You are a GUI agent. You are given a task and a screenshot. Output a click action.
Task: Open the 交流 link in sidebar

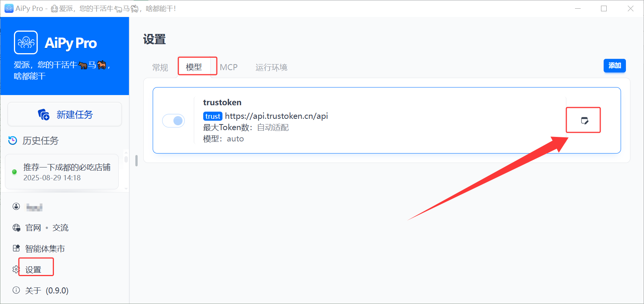[x=60, y=228]
